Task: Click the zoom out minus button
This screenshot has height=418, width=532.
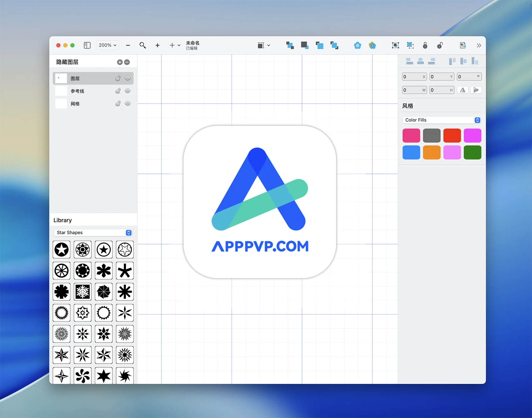Action: (128, 45)
